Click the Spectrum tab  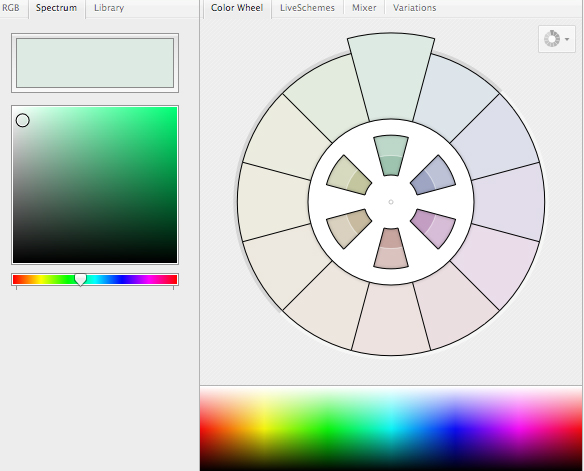(x=57, y=8)
